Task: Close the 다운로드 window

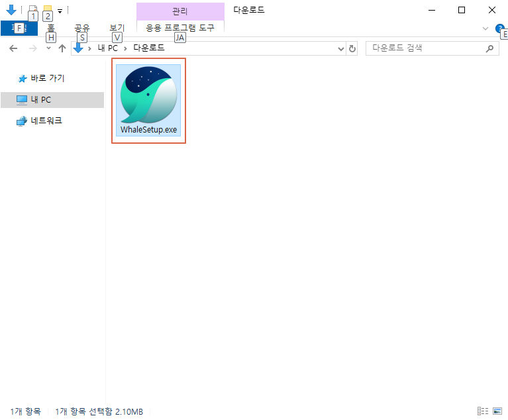Action: tap(492, 10)
